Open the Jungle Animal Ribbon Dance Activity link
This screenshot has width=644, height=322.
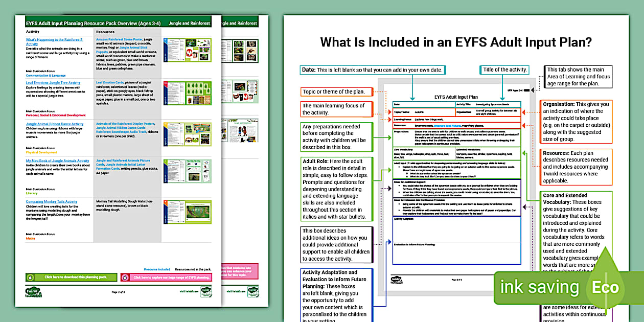[x=55, y=124]
